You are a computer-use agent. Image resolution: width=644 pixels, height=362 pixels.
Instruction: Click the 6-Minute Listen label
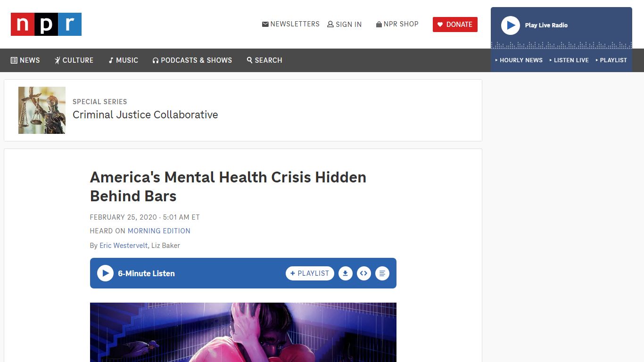tap(146, 273)
